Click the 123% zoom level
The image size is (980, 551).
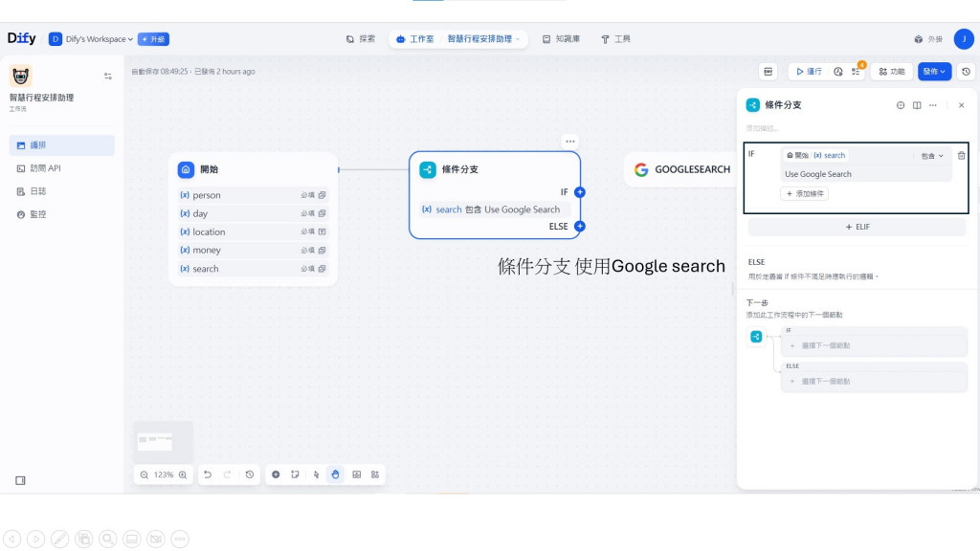(164, 474)
